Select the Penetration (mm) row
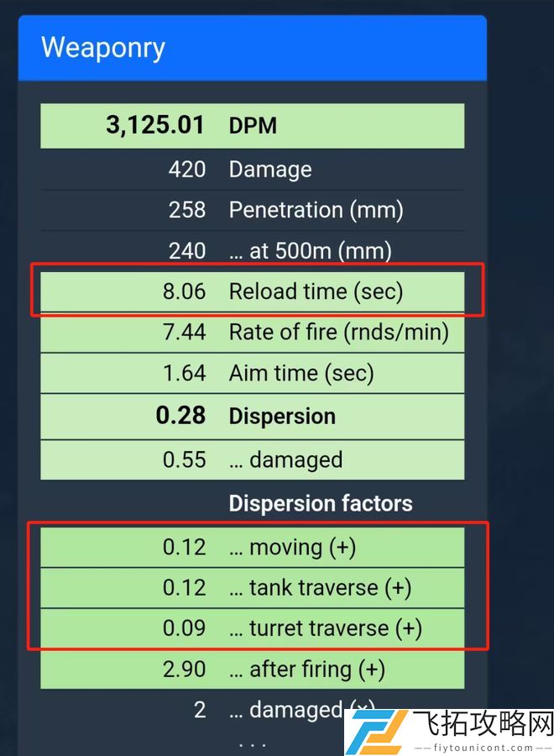 [x=253, y=210]
